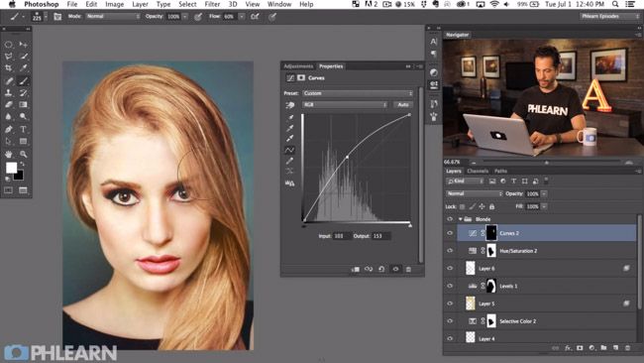Image resolution: width=644 pixels, height=363 pixels.
Task: Select the Hand tool
Action: (x=8, y=154)
